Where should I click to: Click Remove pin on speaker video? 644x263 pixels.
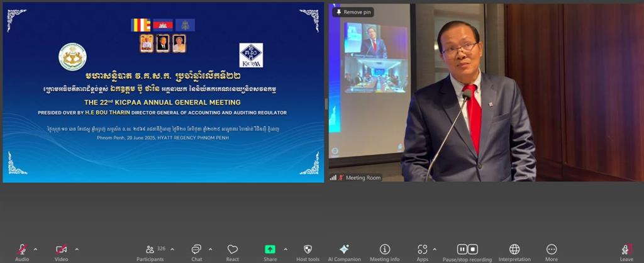tap(353, 13)
